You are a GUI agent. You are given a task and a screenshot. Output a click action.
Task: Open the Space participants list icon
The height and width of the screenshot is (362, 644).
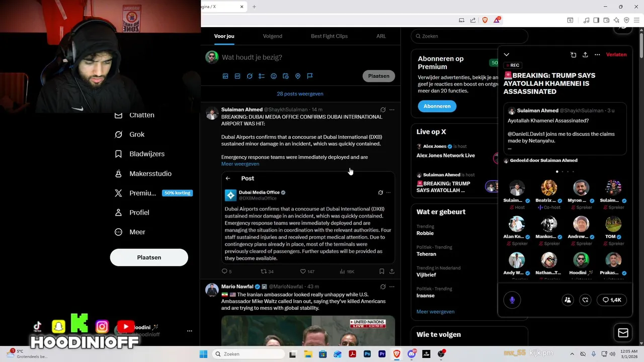pyautogui.click(x=568, y=300)
